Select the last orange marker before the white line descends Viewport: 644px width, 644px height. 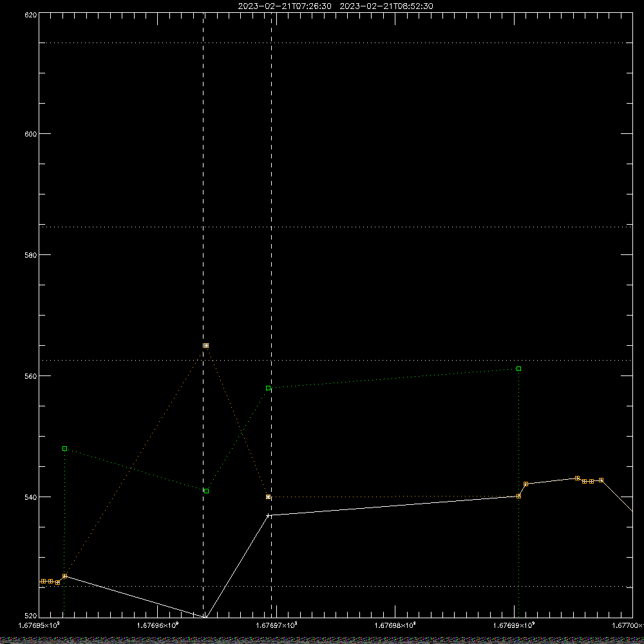(x=601, y=480)
